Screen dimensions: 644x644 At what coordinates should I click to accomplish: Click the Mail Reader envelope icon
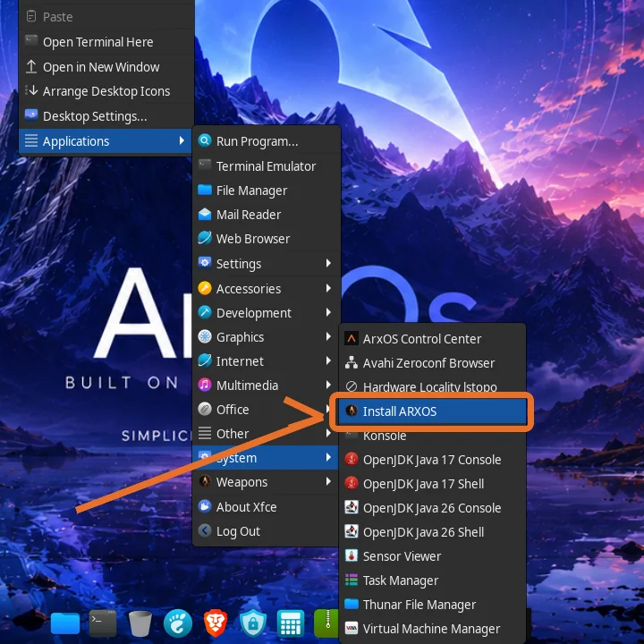(205, 214)
